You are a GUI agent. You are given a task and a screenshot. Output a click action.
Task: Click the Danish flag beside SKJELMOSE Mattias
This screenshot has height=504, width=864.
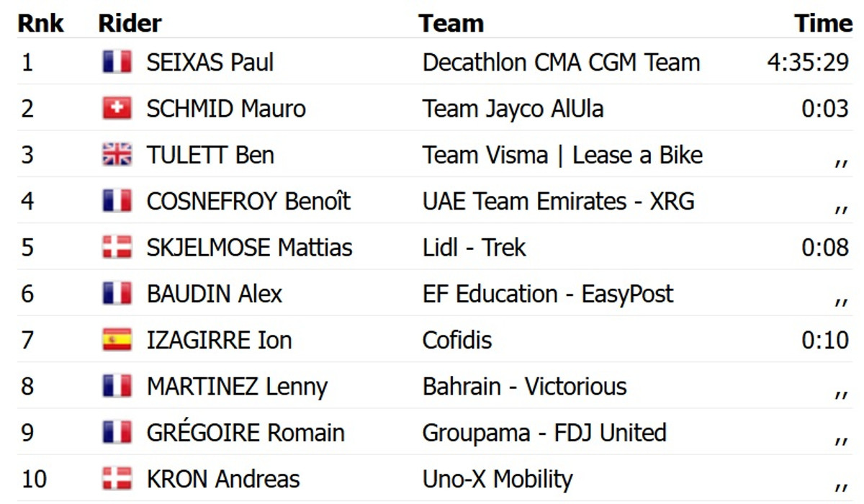[117, 248]
